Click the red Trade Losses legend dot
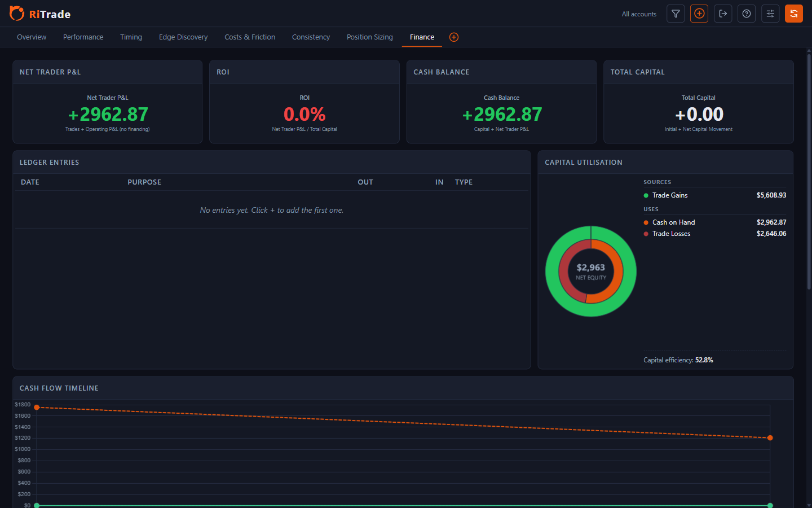The width and height of the screenshot is (812, 508). [x=646, y=234]
